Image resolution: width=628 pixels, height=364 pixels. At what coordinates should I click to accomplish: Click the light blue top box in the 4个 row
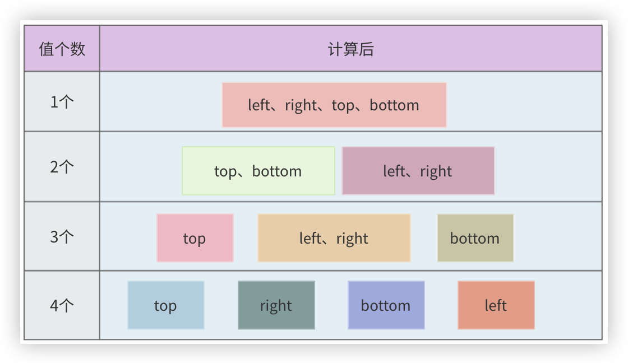(x=165, y=305)
